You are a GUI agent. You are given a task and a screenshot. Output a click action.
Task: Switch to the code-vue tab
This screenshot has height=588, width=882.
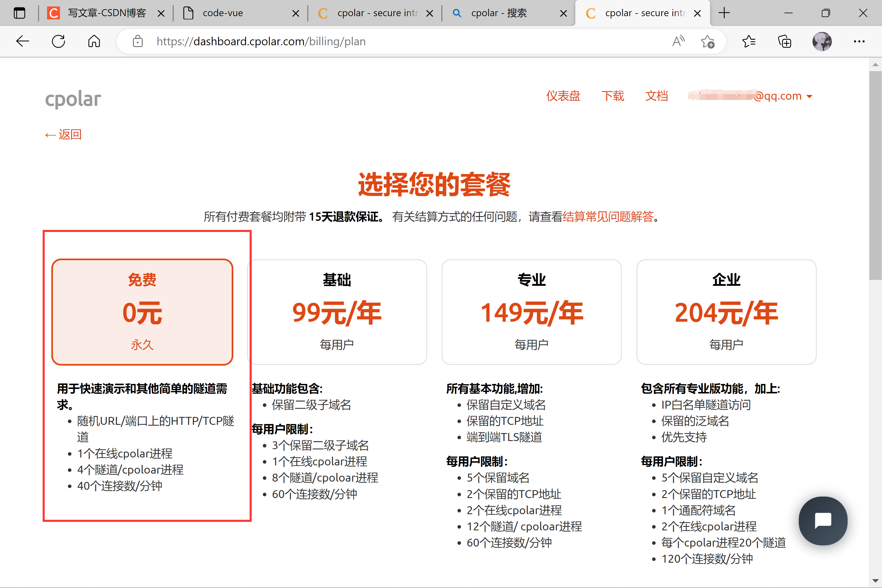[x=223, y=13]
